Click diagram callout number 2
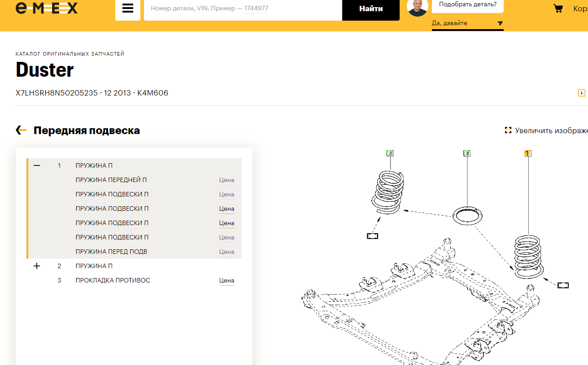Image resolution: width=588 pixels, height=365 pixels. point(390,153)
